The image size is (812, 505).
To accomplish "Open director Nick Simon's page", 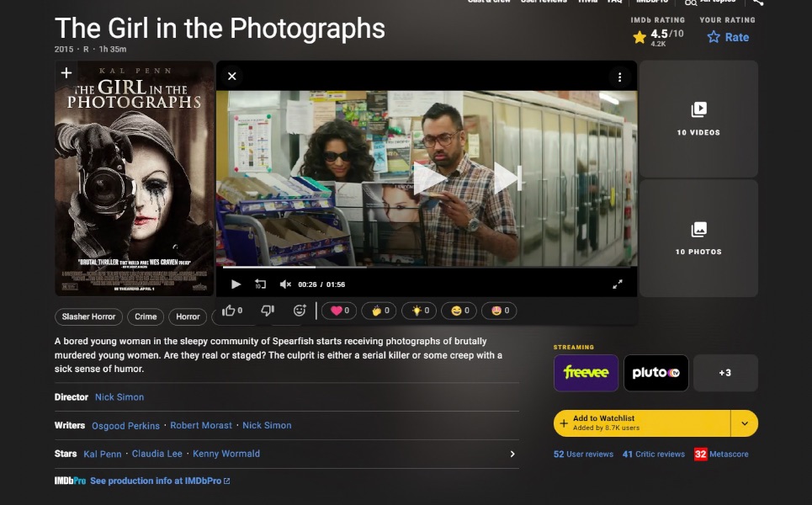I will tap(119, 397).
